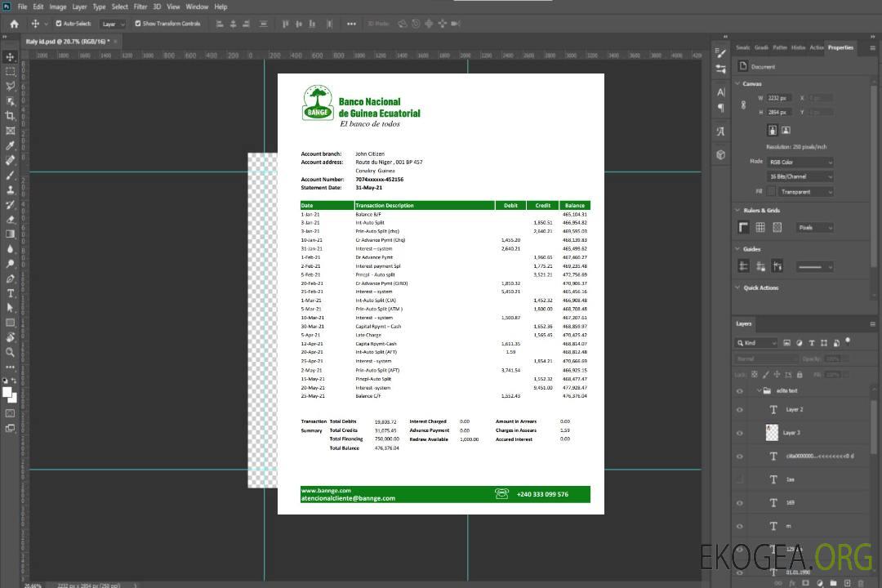Select the Crop tool
882x588 pixels.
point(10,116)
